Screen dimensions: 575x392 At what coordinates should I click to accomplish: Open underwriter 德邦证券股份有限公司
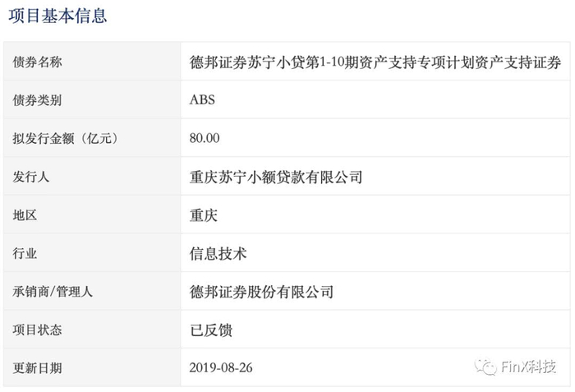tap(261, 293)
